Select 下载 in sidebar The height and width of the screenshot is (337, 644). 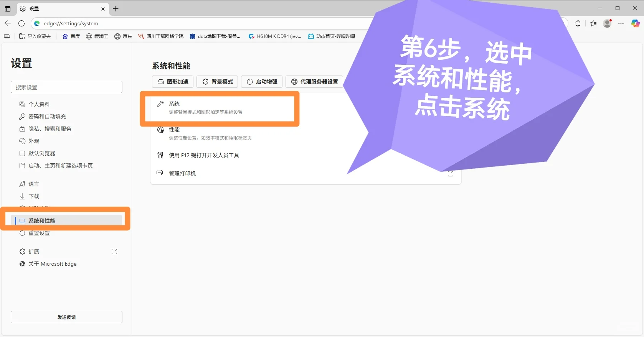66,196
